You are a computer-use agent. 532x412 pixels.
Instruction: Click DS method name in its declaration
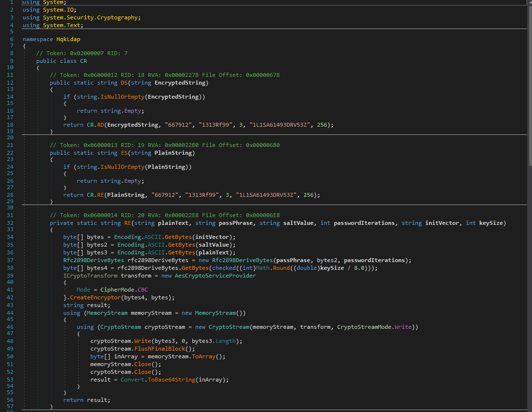[x=124, y=83]
